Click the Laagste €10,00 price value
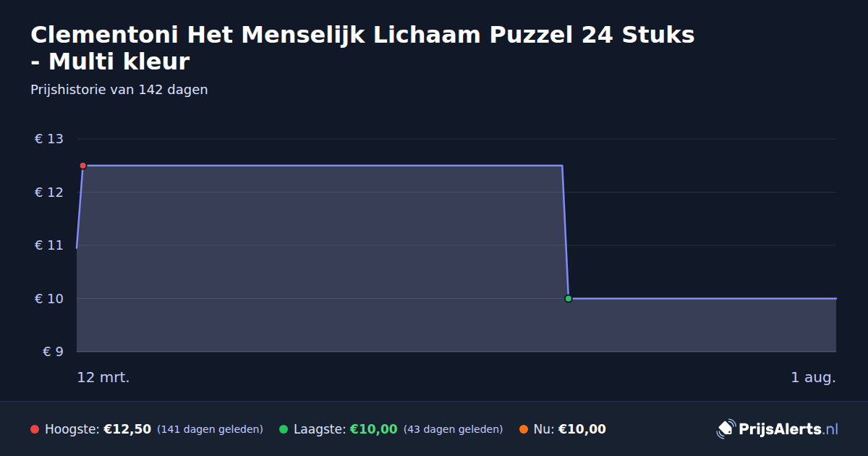Viewport: 868px width, 456px height. (x=374, y=429)
